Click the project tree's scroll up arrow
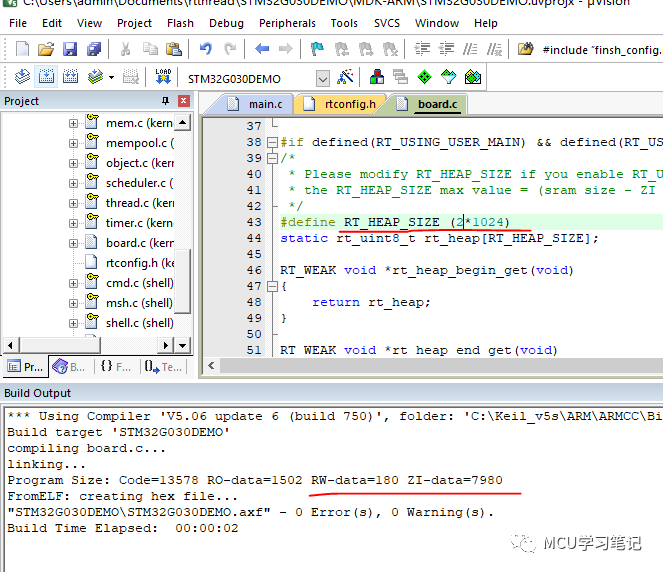This screenshot has height=572, width=663. pyautogui.click(x=182, y=123)
